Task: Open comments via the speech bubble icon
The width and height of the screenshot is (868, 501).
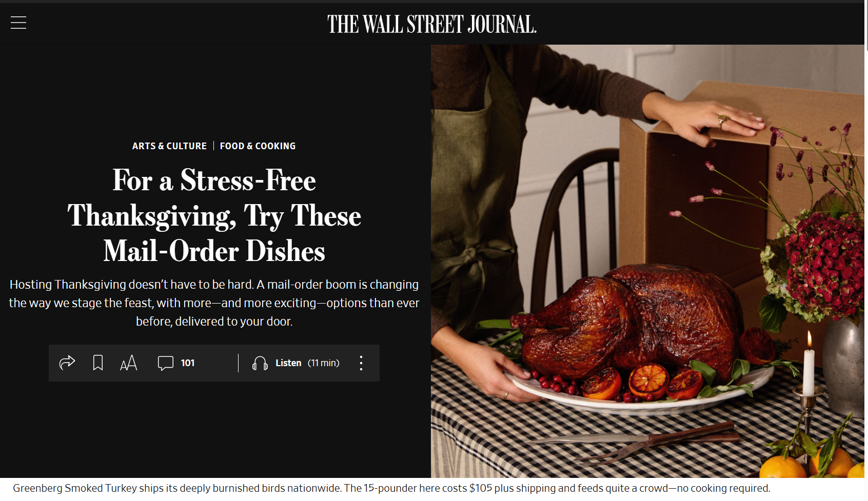Action: click(165, 363)
